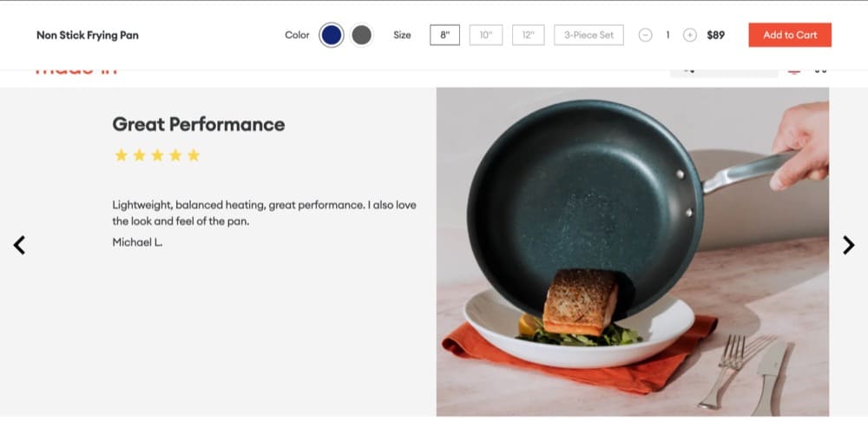This screenshot has height=422, width=868.
Task: Open the red account icon in header
Action: 793,71
